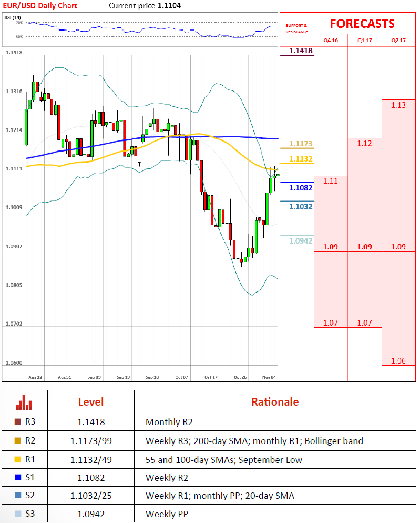Click the 1.1132/49 level cell
The width and height of the screenshot is (420, 523).
(x=91, y=460)
